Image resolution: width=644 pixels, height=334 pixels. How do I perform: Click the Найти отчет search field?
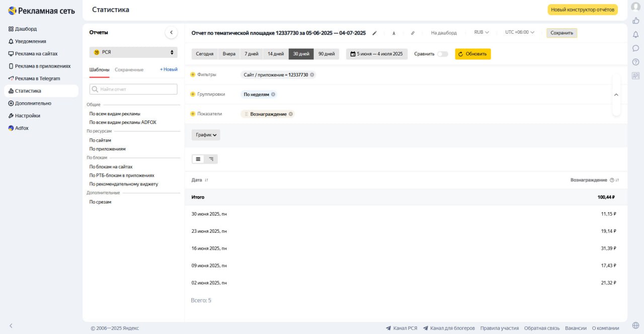pos(133,89)
